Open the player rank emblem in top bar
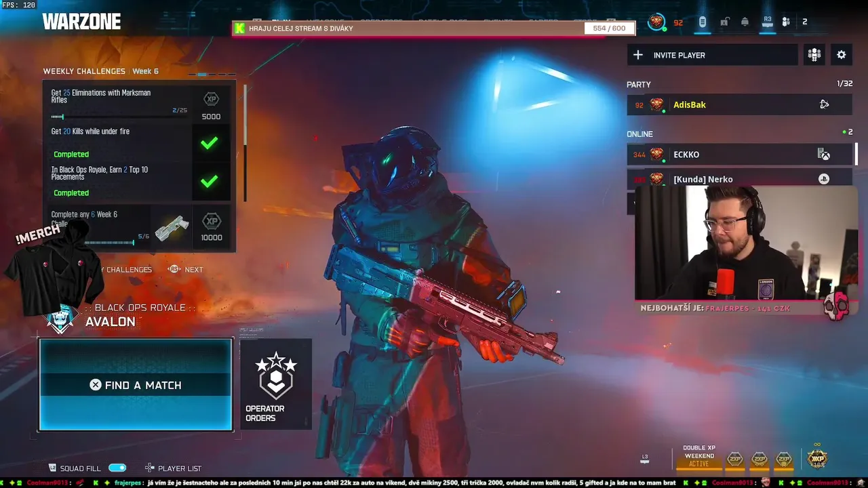868x488 pixels. (656, 22)
